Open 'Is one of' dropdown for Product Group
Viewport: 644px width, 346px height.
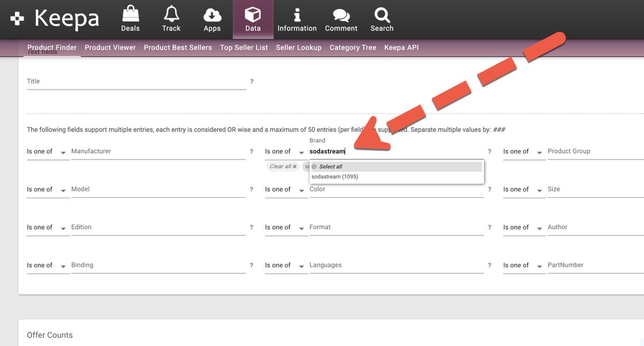click(x=524, y=152)
